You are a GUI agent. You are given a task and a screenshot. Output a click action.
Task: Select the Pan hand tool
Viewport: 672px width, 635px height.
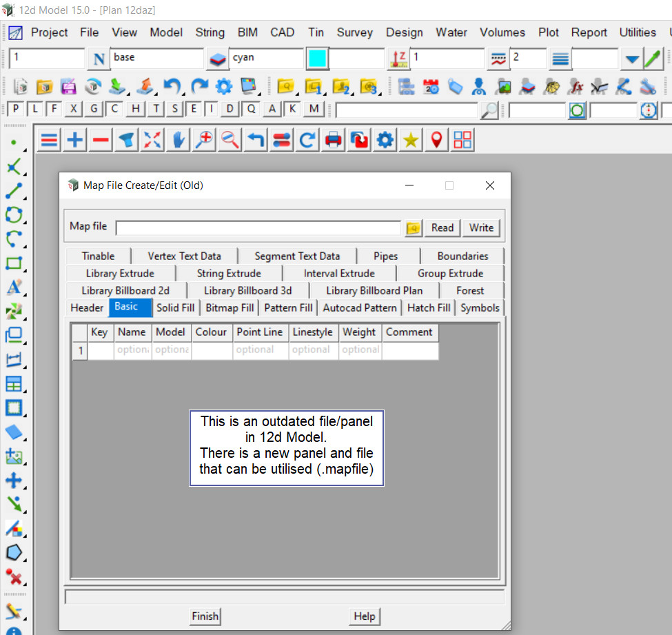(178, 140)
